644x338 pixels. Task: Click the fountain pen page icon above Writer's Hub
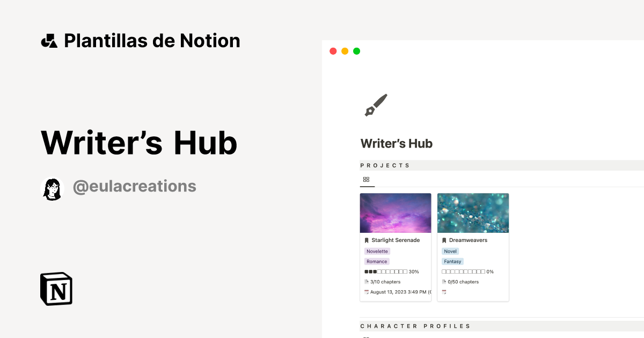click(x=375, y=104)
